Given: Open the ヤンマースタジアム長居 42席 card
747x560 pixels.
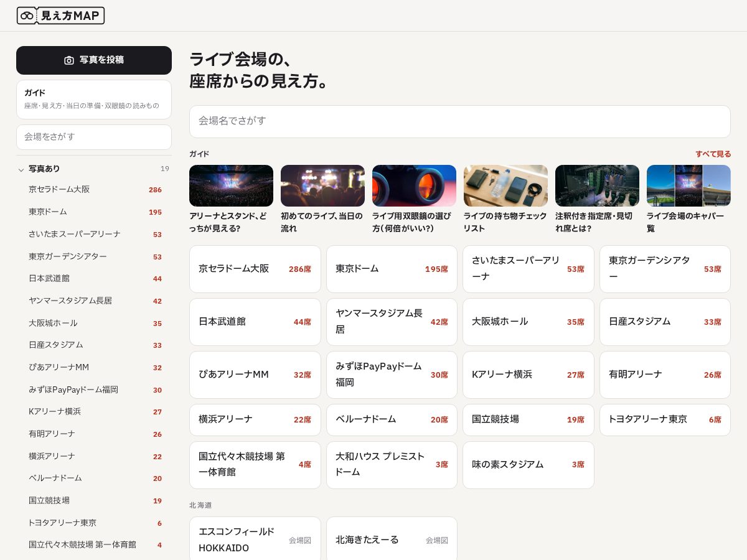Looking at the screenshot, I should coord(392,322).
